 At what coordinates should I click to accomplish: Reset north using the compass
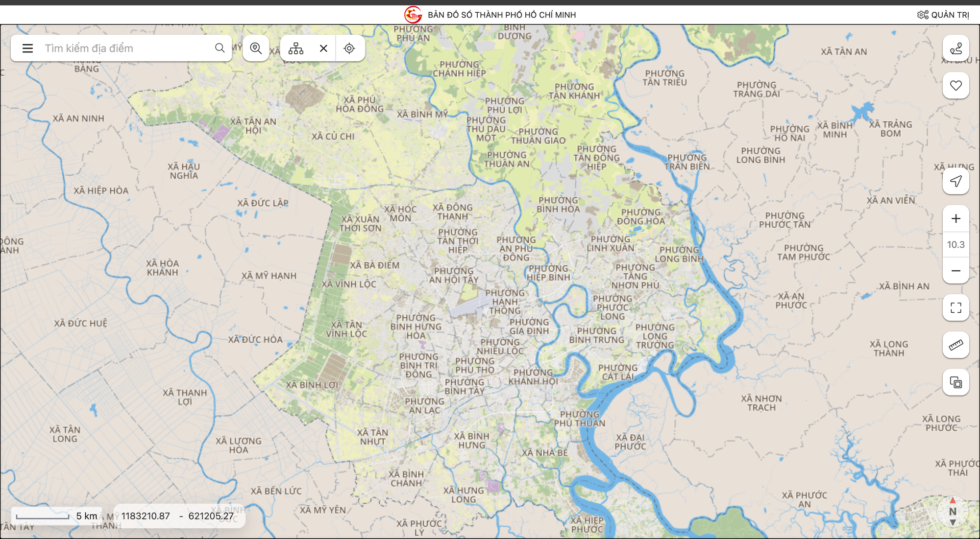[952, 512]
